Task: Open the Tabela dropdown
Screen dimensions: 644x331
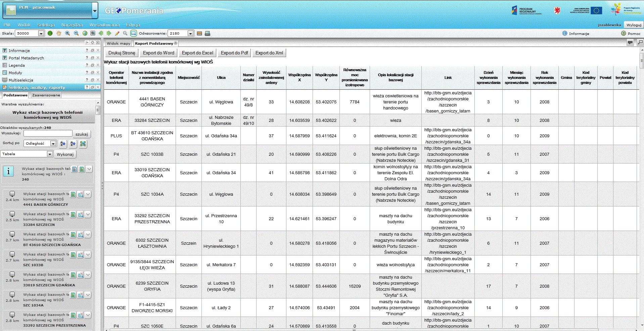Action: tap(50, 154)
